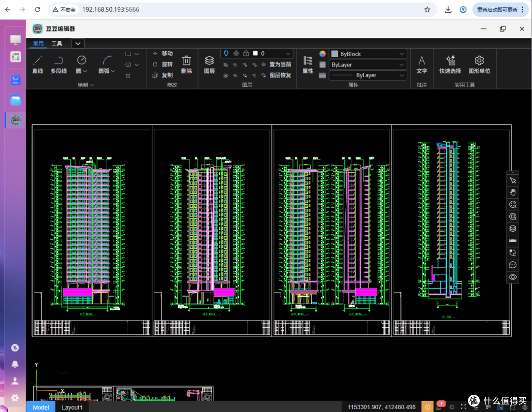Toggle the layer lock padlock icon

[246, 53]
